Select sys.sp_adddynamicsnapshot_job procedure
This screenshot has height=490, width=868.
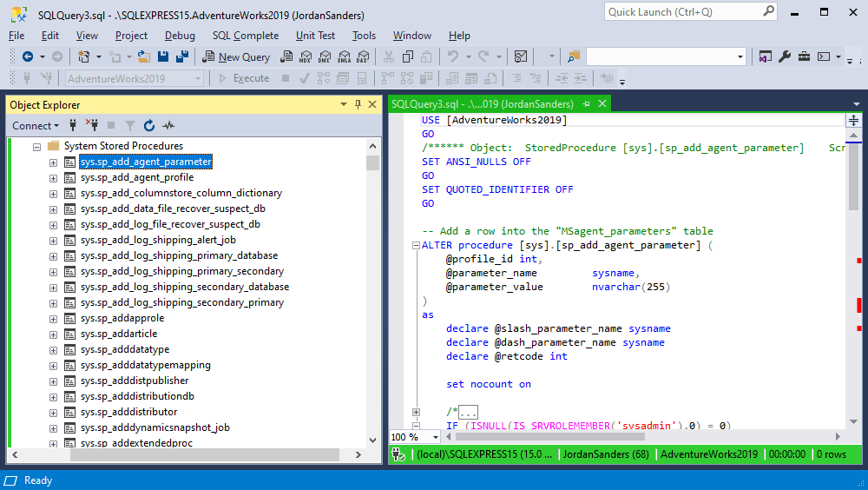point(155,427)
